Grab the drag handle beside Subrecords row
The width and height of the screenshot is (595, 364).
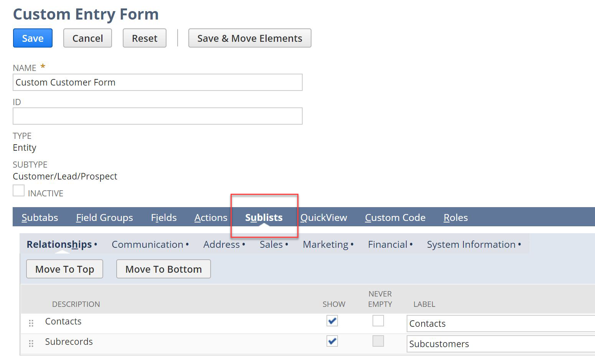tap(31, 344)
